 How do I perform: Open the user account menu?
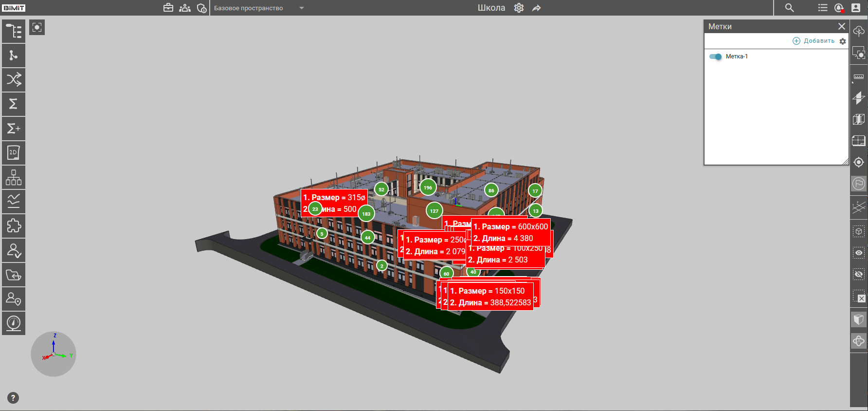pyautogui.click(x=856, y=8)
